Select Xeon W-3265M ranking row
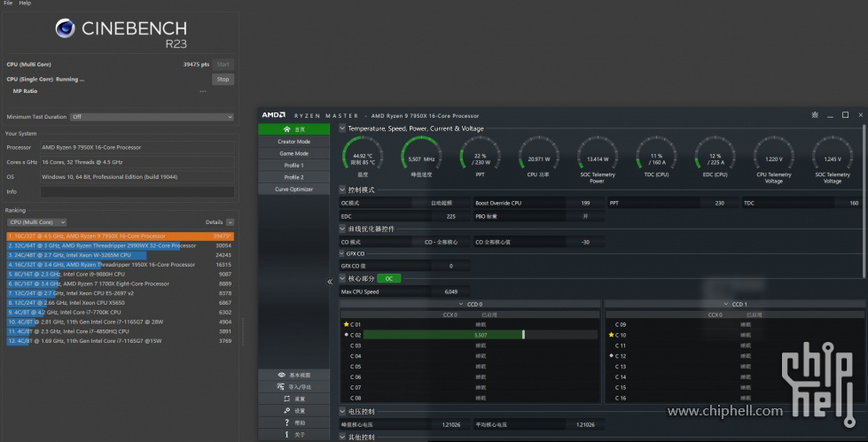 pyautogui.click(x=120, y=255)
